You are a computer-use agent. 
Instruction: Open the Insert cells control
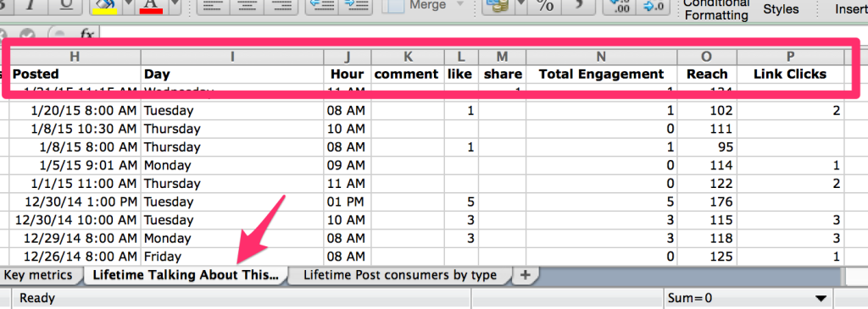852,9
